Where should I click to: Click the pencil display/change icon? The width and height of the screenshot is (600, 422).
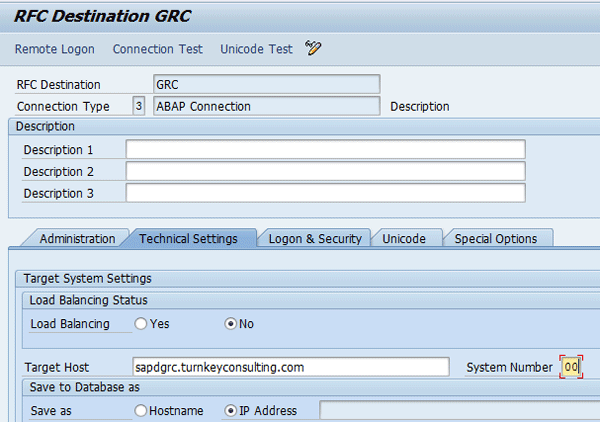pyautogui.click(x=313, y=49)
